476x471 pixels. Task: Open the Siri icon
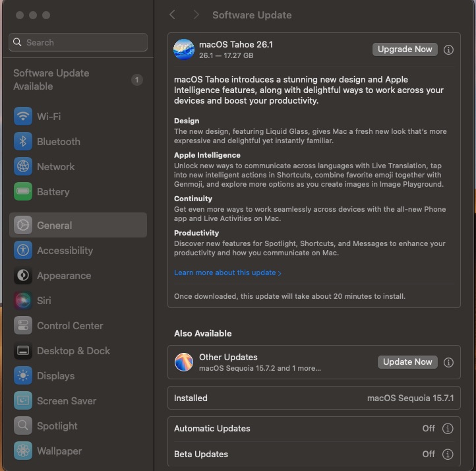pyautogui.click(x=23, y=300)
